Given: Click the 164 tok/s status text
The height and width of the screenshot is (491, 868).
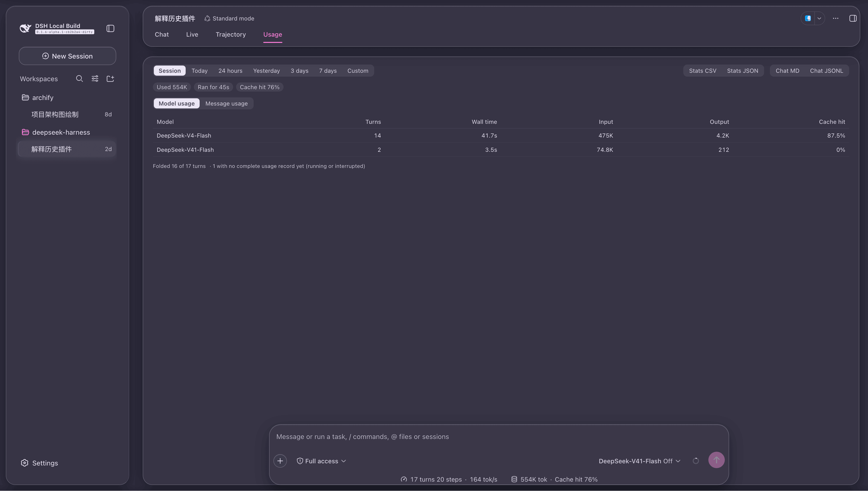Looking at the screenshot, I should pos(483,479).
